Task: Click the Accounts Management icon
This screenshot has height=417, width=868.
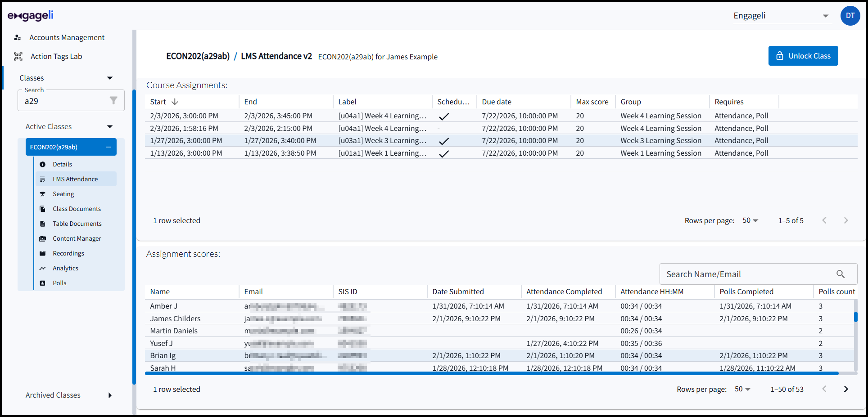Action: (x=18, y=37)
